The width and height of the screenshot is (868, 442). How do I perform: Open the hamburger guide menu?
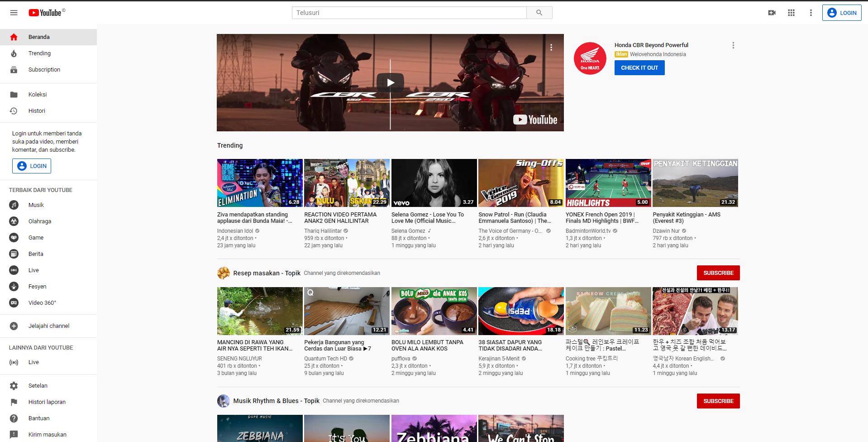pyautogui.click(x=14, y=13)
